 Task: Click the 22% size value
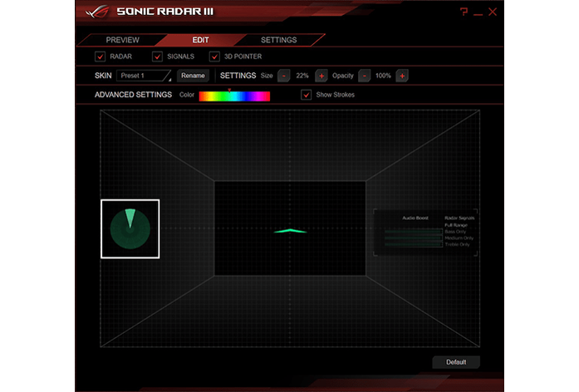coord(302,76)
